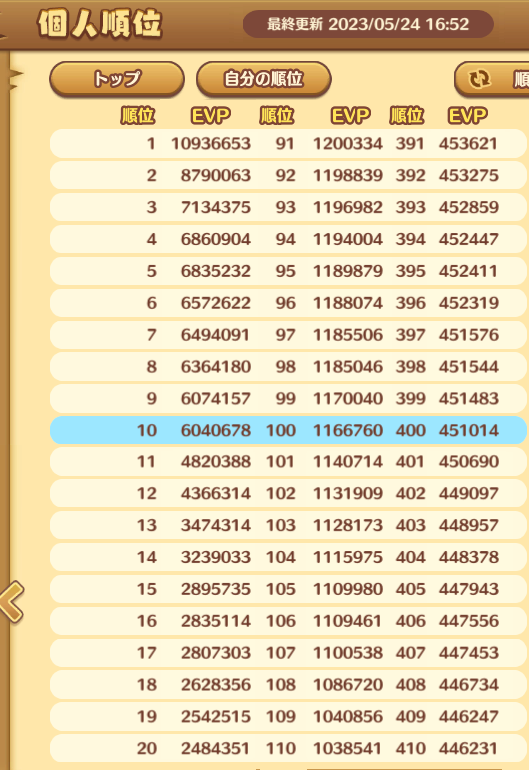This screenshot has width=529, height=770.
Task: Click EVP value 453621 for rank 391
Action: tap(469, 143)
